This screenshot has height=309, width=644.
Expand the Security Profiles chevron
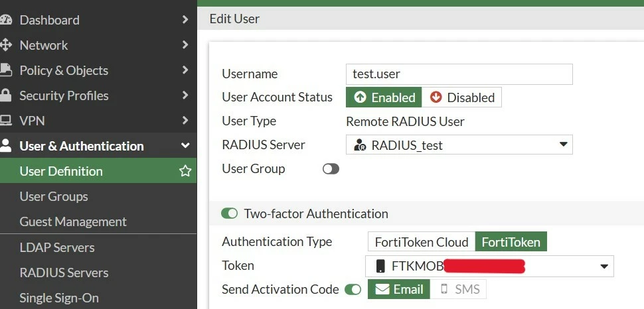[185, 95]
